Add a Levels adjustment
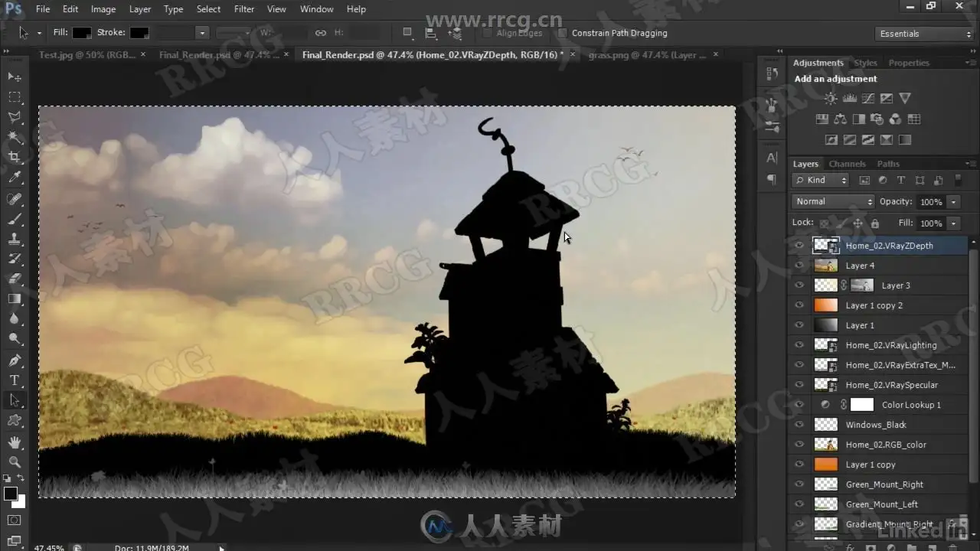Screen dimensions: 980x551 click(x=850, y=98)
